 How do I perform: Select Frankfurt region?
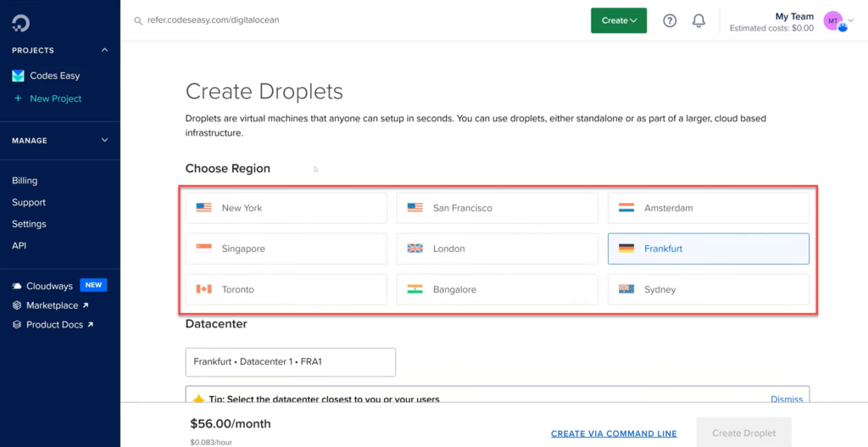(x=709, y=249)
